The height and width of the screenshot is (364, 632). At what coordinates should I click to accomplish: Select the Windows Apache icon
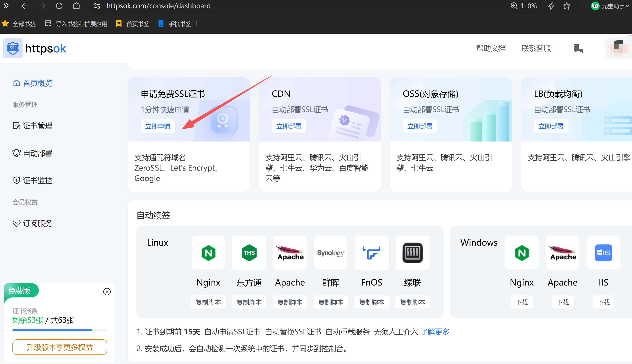563,253
